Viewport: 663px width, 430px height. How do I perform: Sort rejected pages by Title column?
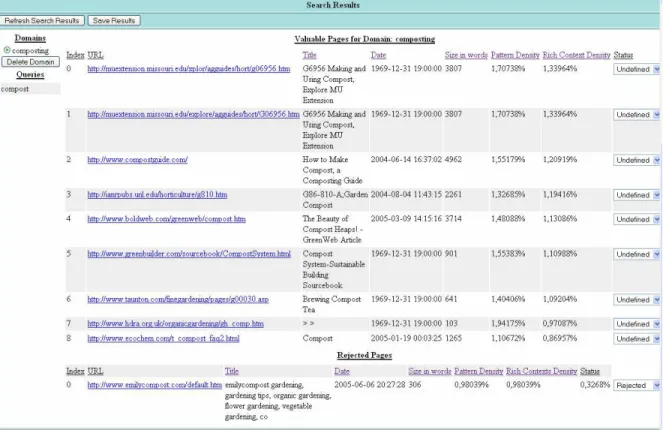232,371
